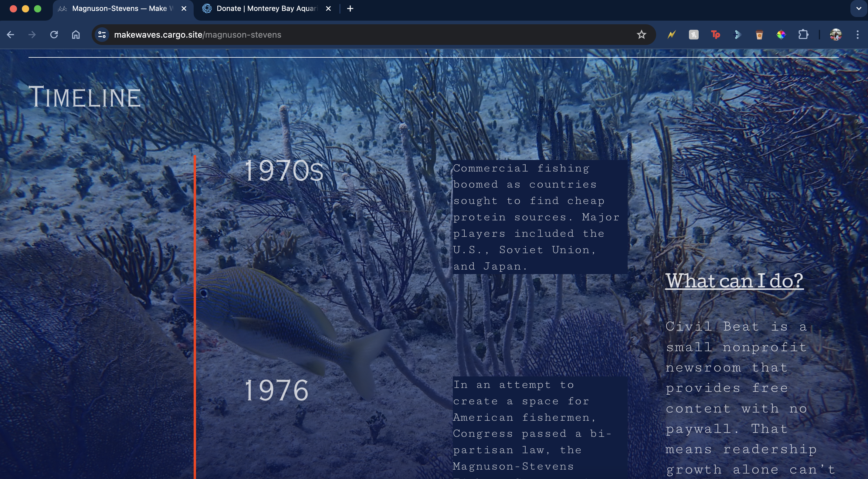Screen dimensions: 868x479
Task: Go to the browser home page
Action: [76, 35]
